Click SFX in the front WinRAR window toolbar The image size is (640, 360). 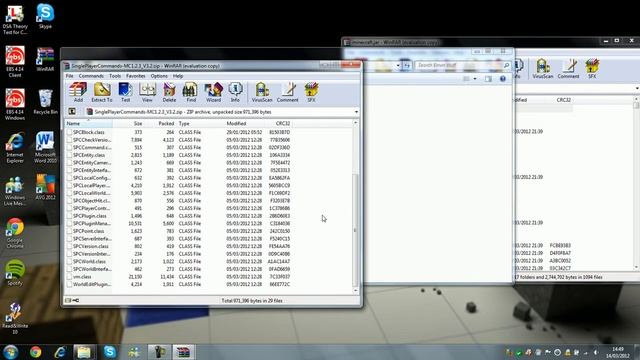[311, 92]
